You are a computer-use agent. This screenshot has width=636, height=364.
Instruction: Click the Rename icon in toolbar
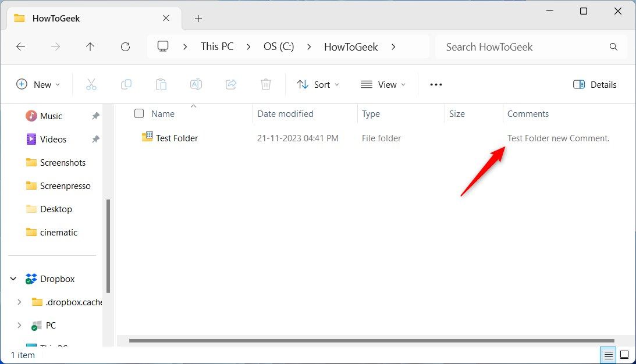(x=196, y=84)
